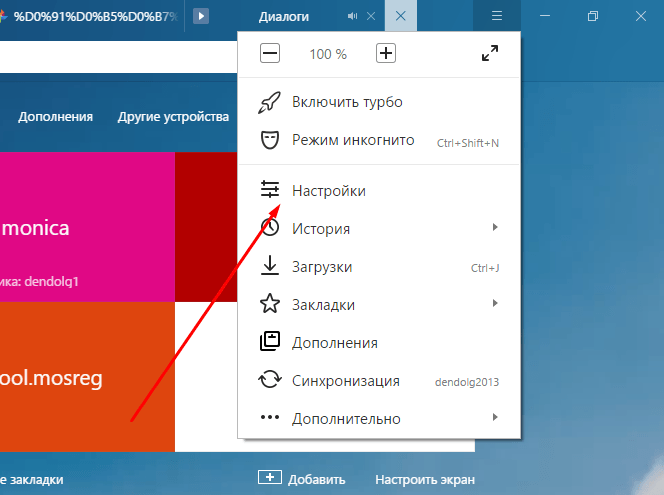This screenshot has height=495, width=664.
Task: Click the Добавить button
Action: (302, 479)
